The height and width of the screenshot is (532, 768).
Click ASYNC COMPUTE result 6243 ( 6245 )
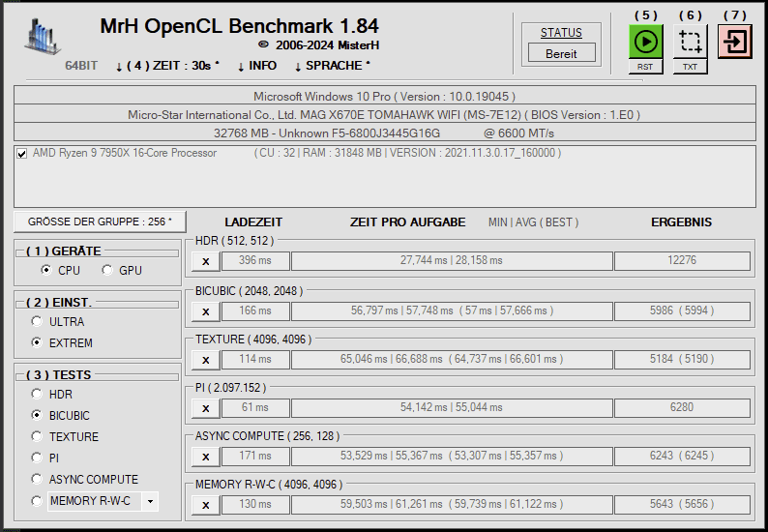pos(682,457)
